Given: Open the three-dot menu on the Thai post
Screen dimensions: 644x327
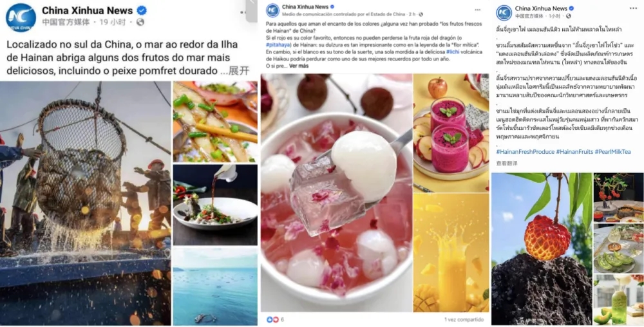Looking at the screenshot, I should tap(633, 8).
